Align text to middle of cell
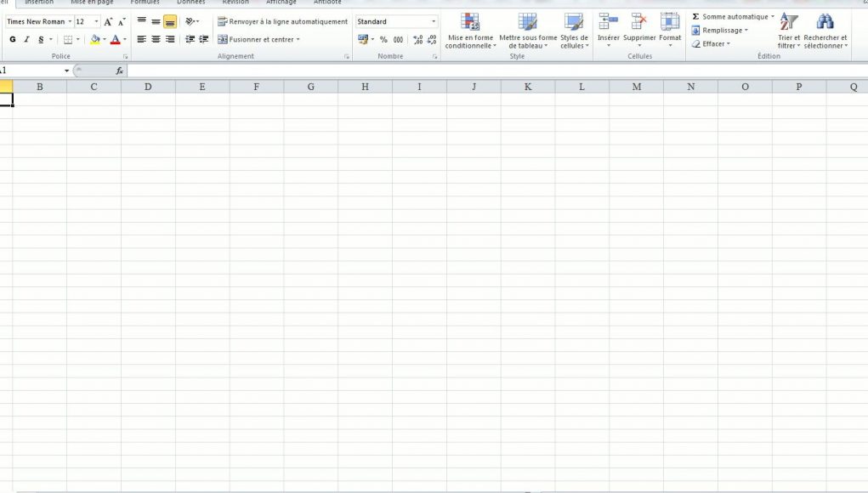This screenshot has width=868, height=493. click(156, 21)
